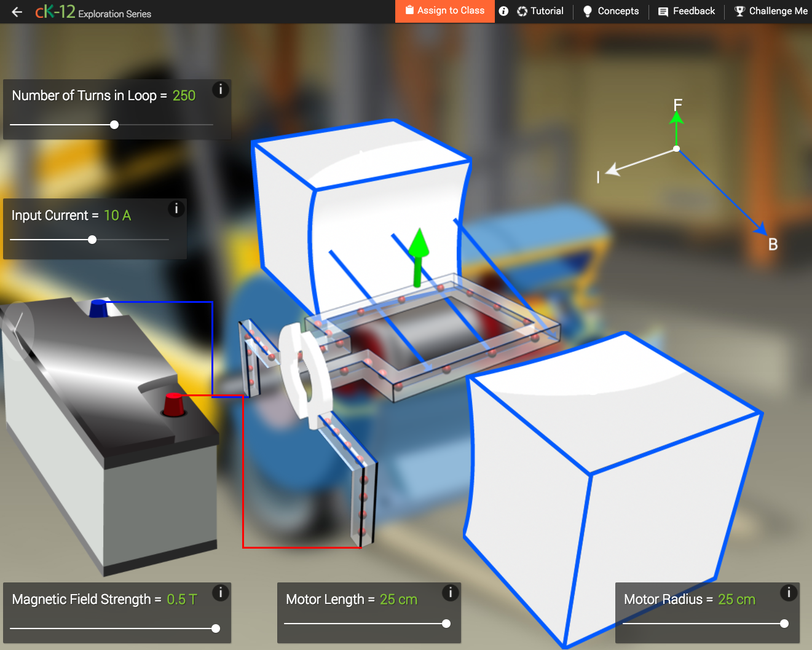Image resolution: width=812 pixels, height=650 pixels.
Task: Click the Feedback speech bubble icon
Action: [663, 11]
